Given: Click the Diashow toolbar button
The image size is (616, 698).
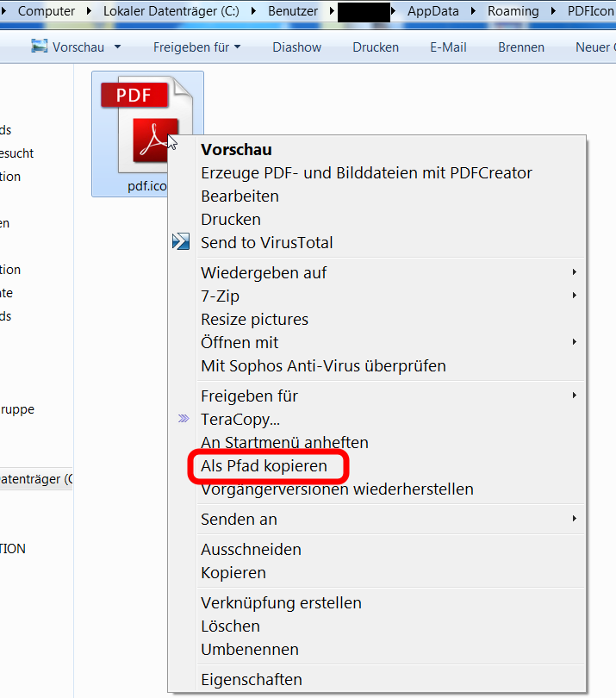Looking at the screenshot, I should [x=296, y=47].
